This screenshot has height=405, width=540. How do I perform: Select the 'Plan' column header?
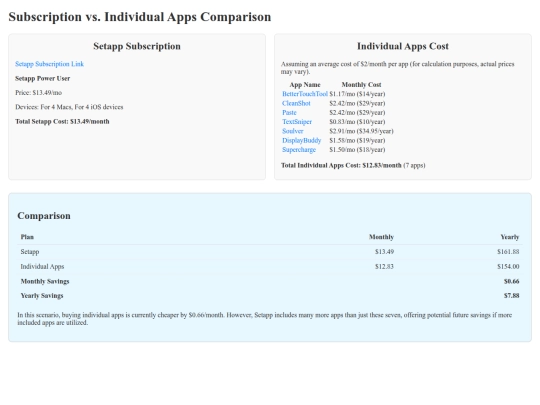[x=27, y=237]
